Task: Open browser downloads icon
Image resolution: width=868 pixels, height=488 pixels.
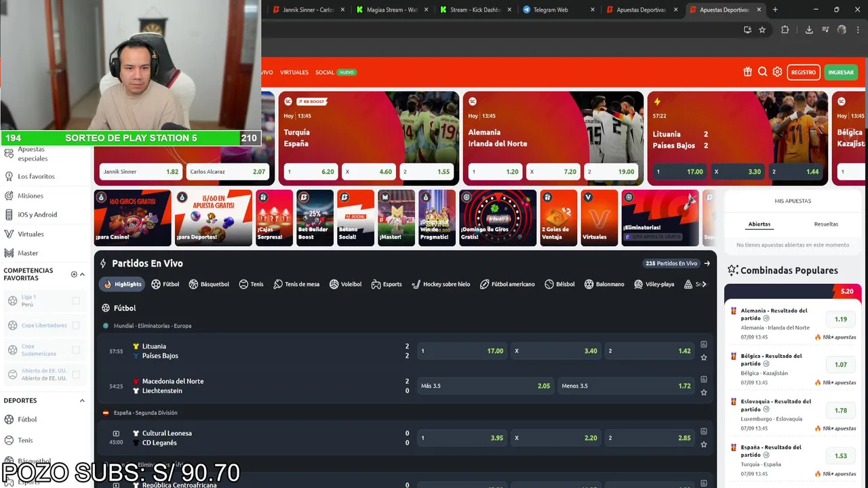Action: click(809, 30)
